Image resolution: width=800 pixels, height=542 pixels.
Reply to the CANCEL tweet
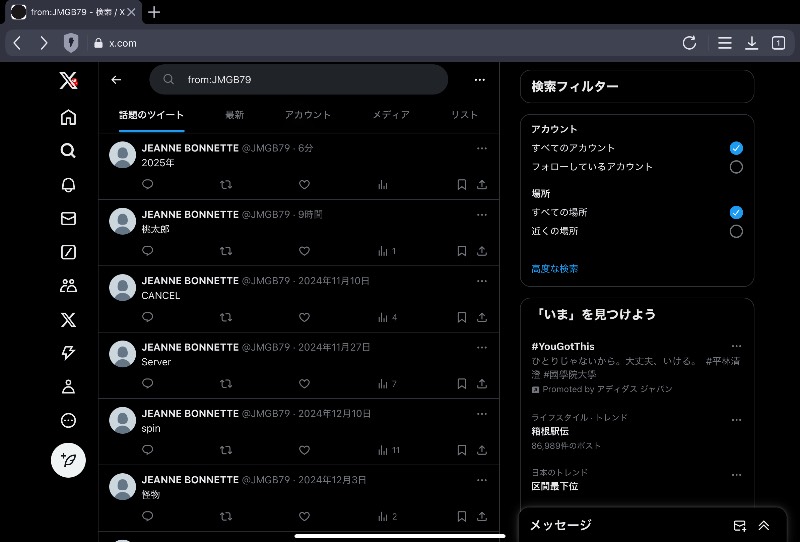(x=147, y=317)
